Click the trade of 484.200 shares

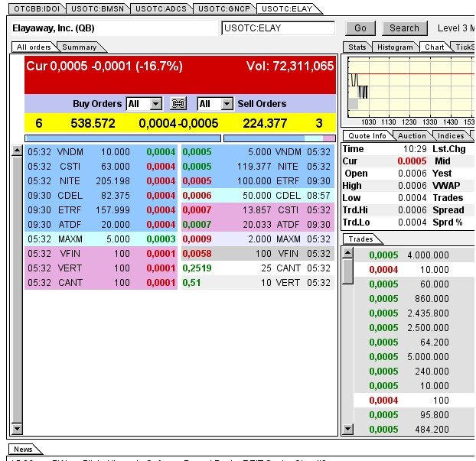point(414,430)
